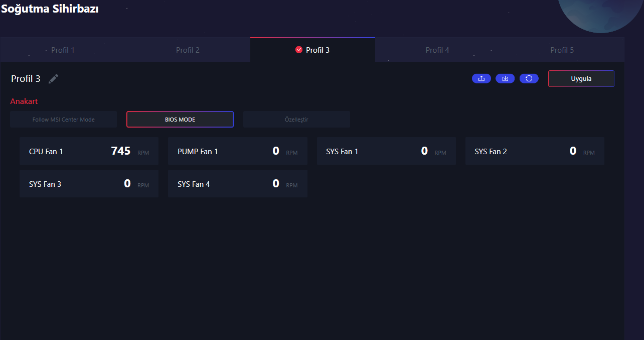Click the pencil icon to rename Profil 3
Image resolution: width=644 pixels, height=340 pixels.
53,79
